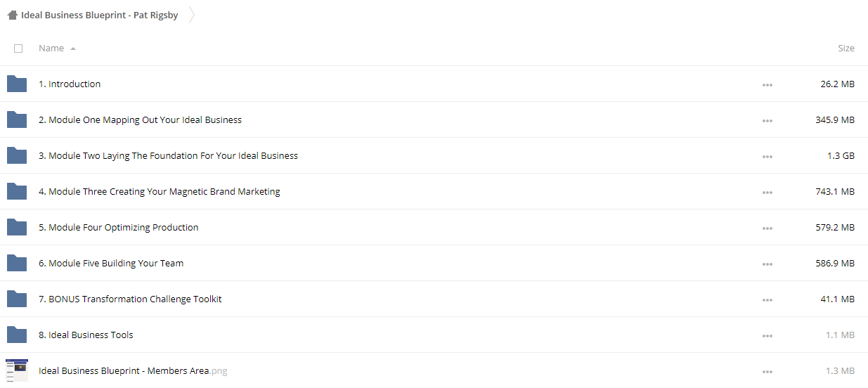Open more options for BONUS Transformation Challenge Toolkit
The width and height of the screenshot is (868, 388).
767,300
